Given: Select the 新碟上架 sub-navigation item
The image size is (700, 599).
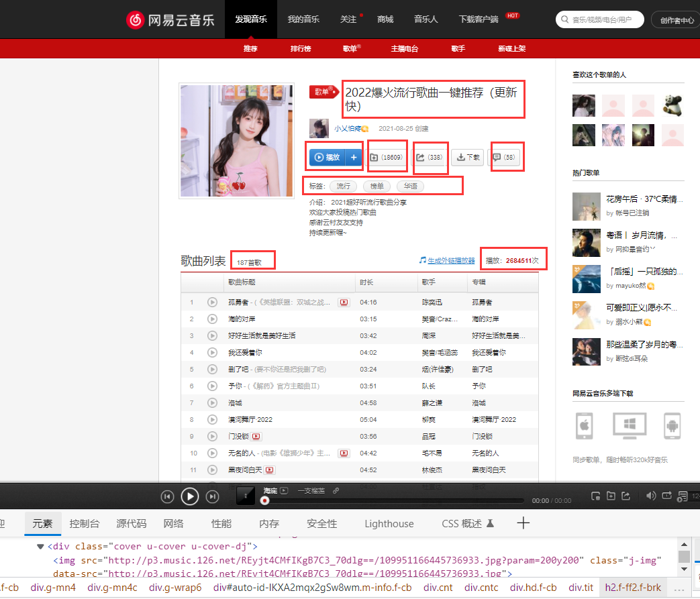Looking at the screenshot, I should click(x=512, y=48).
